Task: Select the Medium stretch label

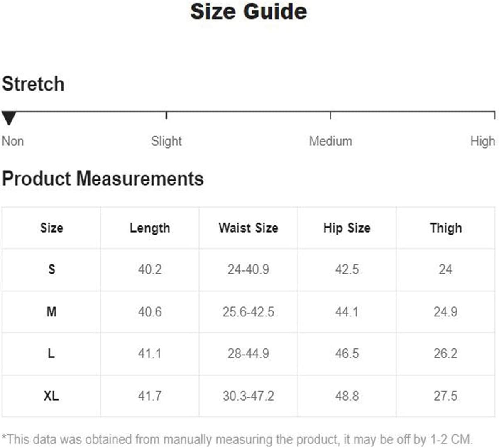Action: [330, 141]
